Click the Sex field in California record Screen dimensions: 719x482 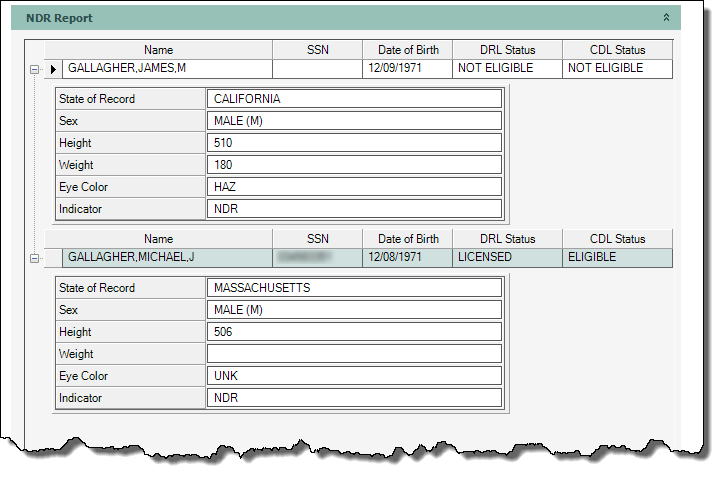(x=354, y=121)
